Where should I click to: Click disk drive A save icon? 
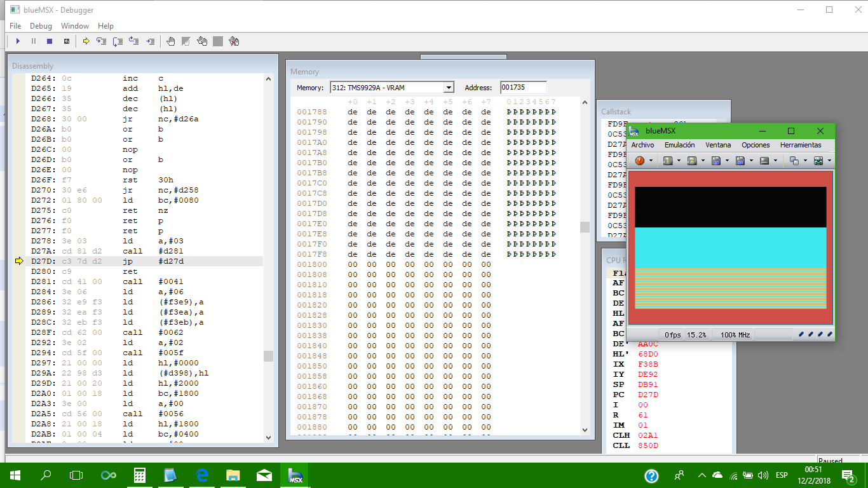pyautogui.click(x=715, y=160)
